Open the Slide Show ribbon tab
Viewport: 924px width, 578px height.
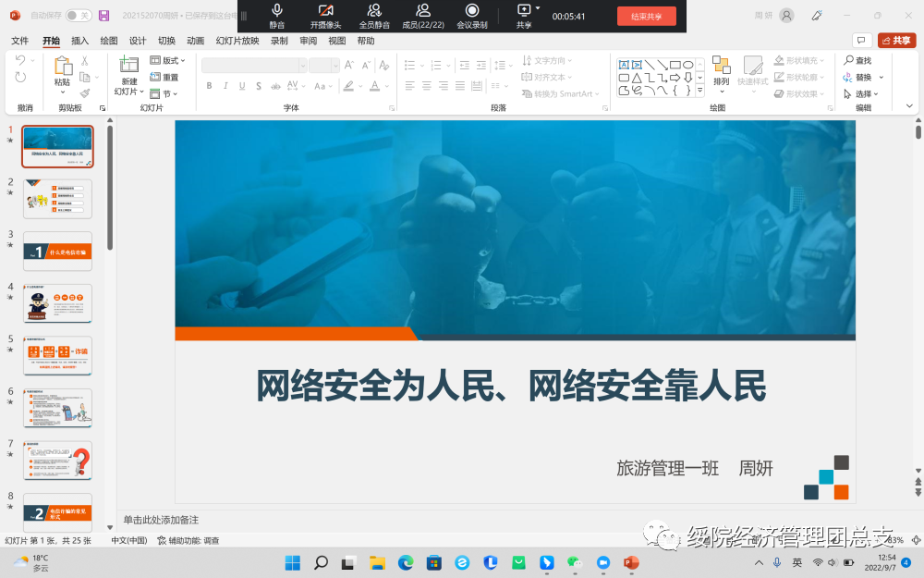pyautogui.click(x=237, y=41)
